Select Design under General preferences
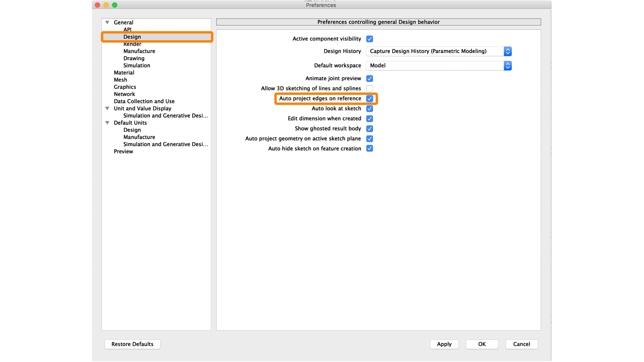This screenshot has width=644, height=362. [132, 37]
